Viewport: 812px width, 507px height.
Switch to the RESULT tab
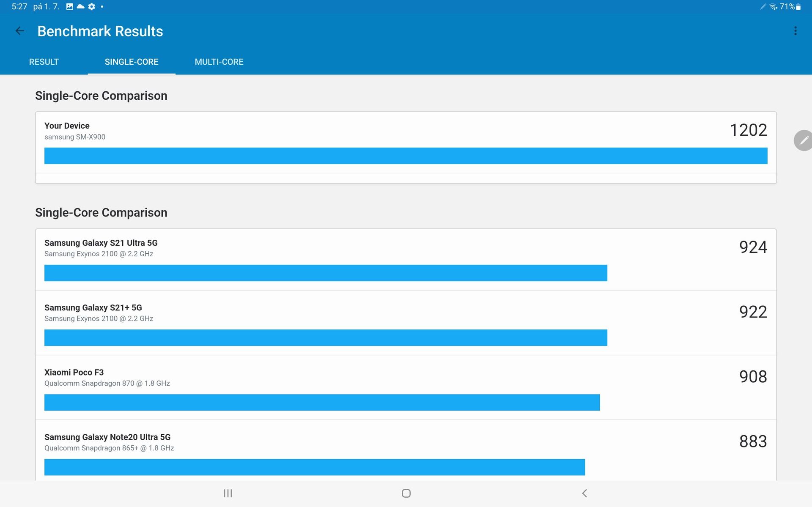coord(44,62)
